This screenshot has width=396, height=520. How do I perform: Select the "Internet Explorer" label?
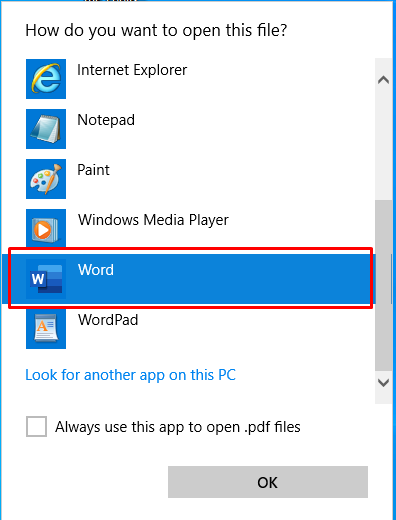tap(132, 70)
